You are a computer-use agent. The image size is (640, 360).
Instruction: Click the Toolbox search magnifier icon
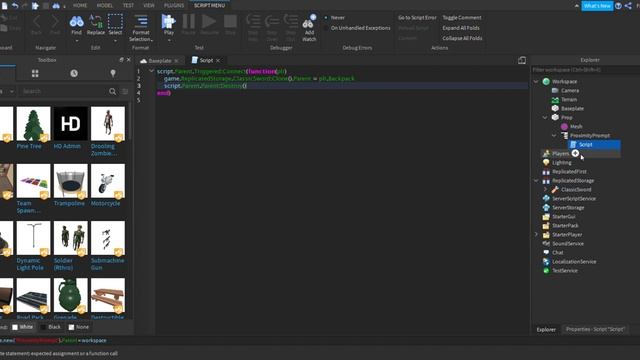[113, 91]
